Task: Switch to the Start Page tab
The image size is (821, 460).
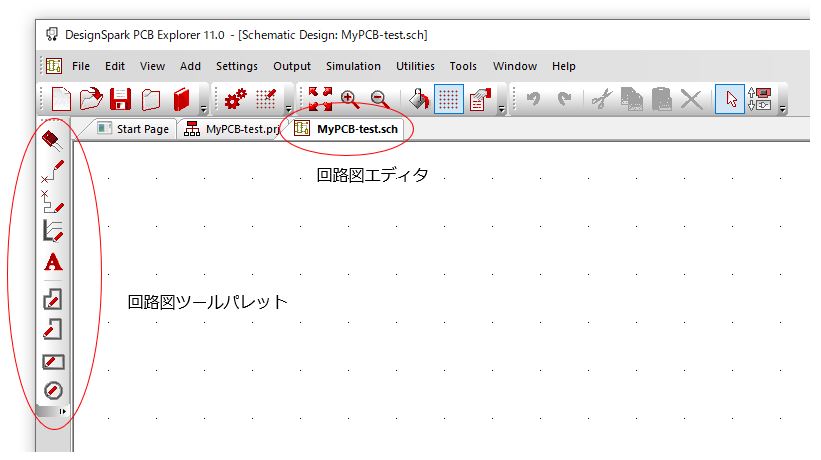Action: tap(133, 130)
